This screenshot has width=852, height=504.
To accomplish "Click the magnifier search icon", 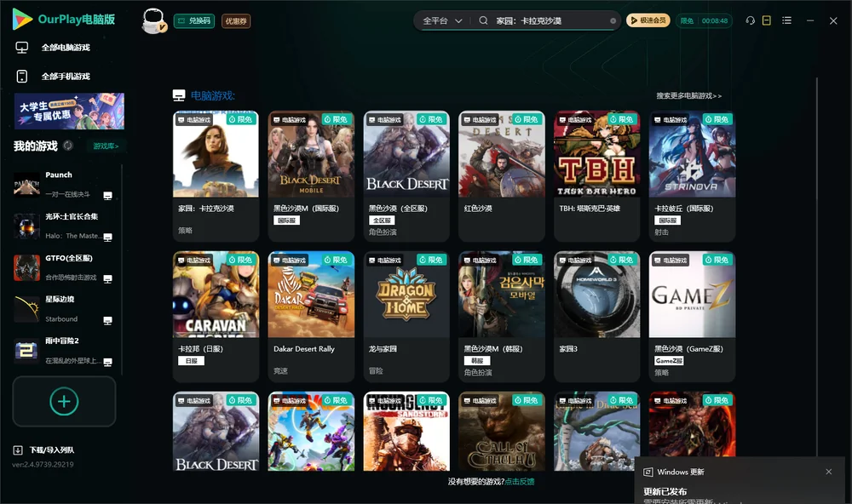I will click(483, 20).
